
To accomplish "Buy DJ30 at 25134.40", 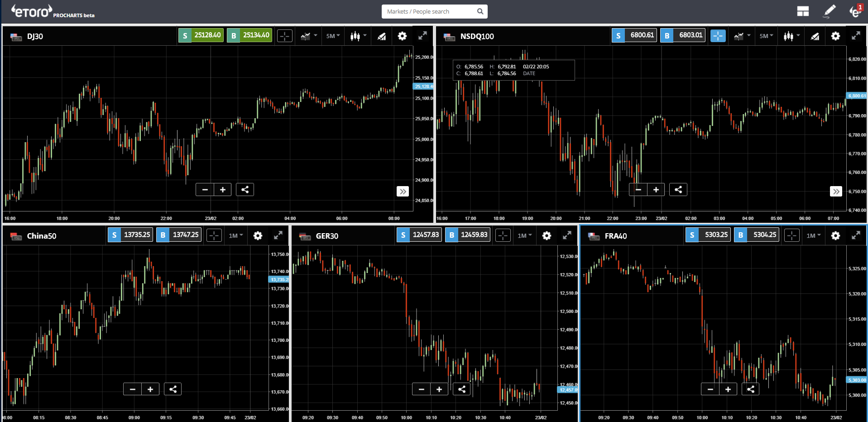I will [x=249, y=35].
